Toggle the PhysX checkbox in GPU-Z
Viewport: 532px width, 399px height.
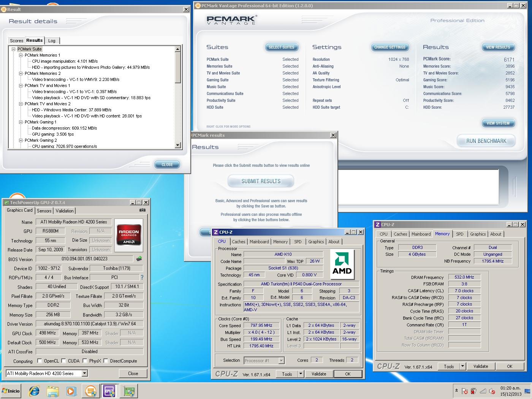(85, 361)
